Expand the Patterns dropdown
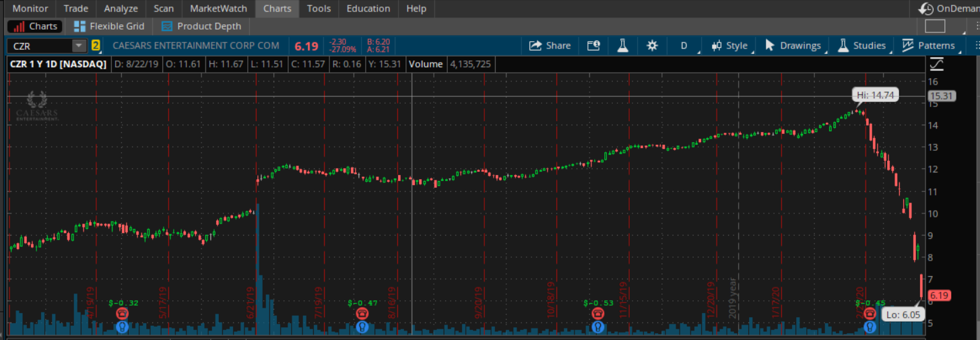980x340 pixels. (x=929, y=46)
